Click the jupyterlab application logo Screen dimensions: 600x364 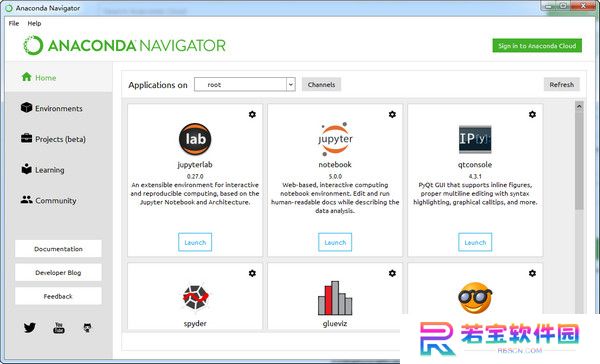click(x=195, y=139)
